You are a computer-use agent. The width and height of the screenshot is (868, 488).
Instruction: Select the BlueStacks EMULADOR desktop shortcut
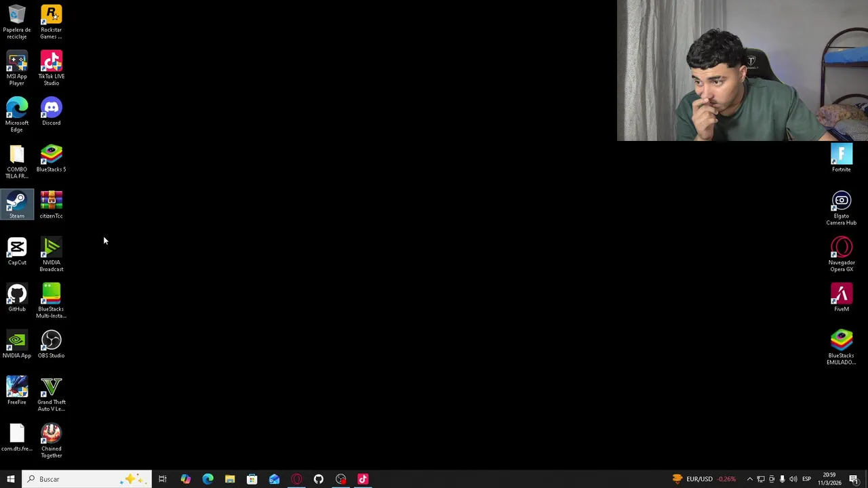pos(842,348)
